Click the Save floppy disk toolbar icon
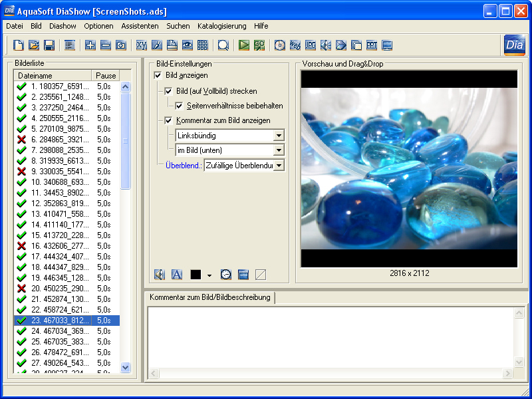532x399 pixels. [x=49, y=45]
